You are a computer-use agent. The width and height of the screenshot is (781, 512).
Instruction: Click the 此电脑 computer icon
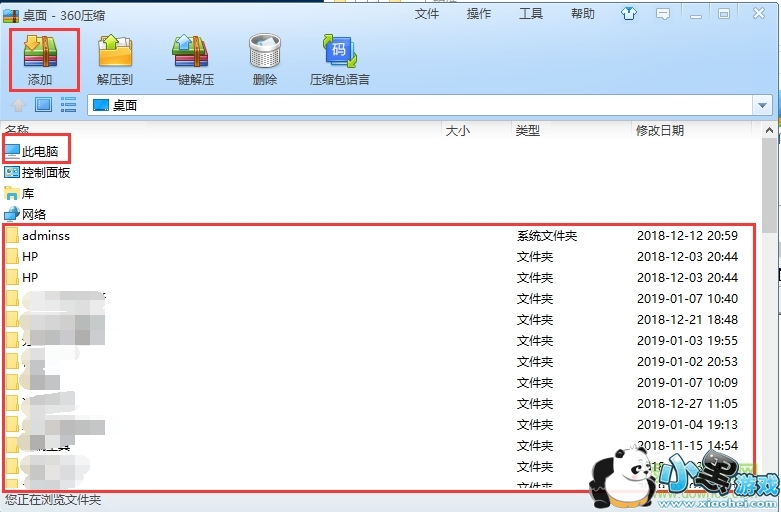(x=12, y=151)
